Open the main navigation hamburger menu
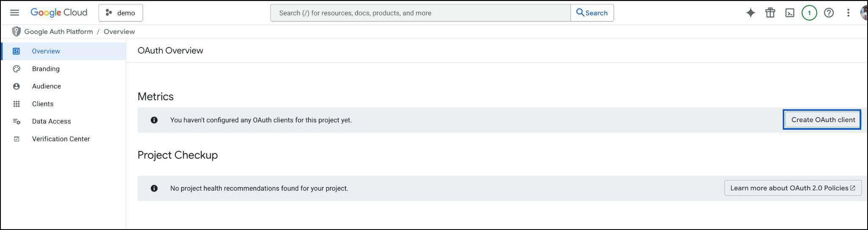Image resolution: width=868 pixels, height=230 pixels. pos(14,13)
